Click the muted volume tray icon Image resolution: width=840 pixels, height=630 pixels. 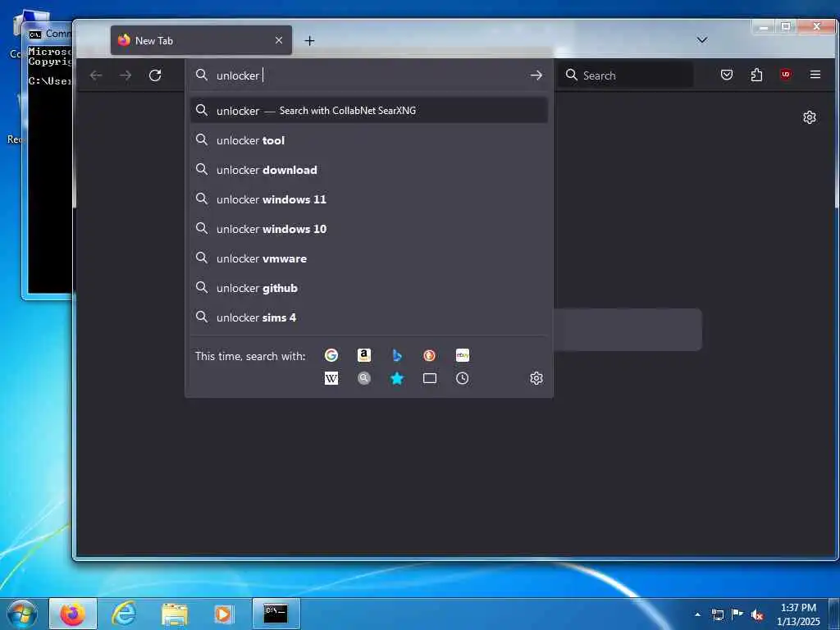click(757, 614)
